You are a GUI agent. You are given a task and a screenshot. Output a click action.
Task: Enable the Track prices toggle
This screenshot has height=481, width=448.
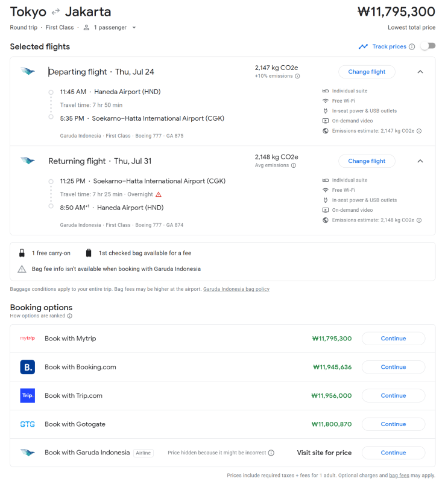427,46
